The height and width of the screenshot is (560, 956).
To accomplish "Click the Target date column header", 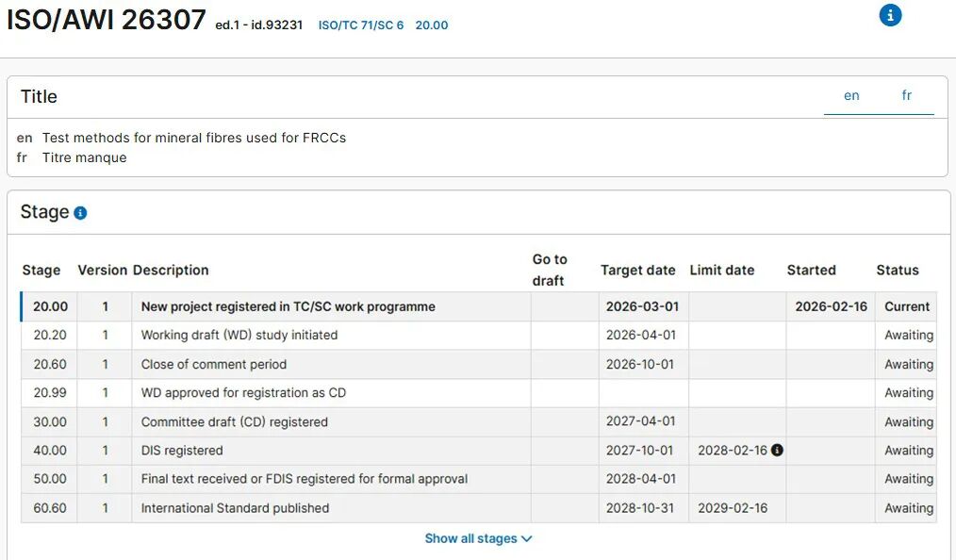I will (637, 270).
